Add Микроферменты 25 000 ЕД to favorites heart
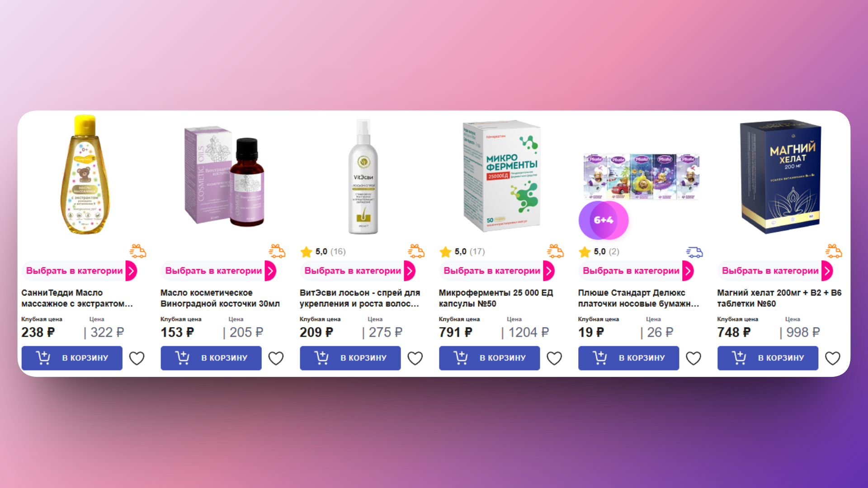 point(554,358)
